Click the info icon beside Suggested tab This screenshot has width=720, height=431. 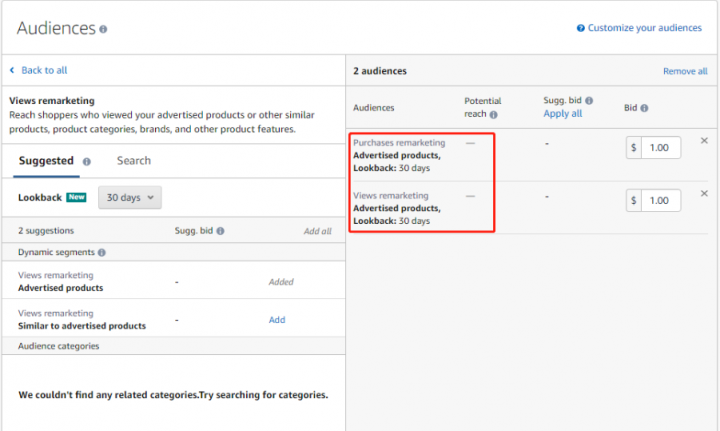click(87, 161)
